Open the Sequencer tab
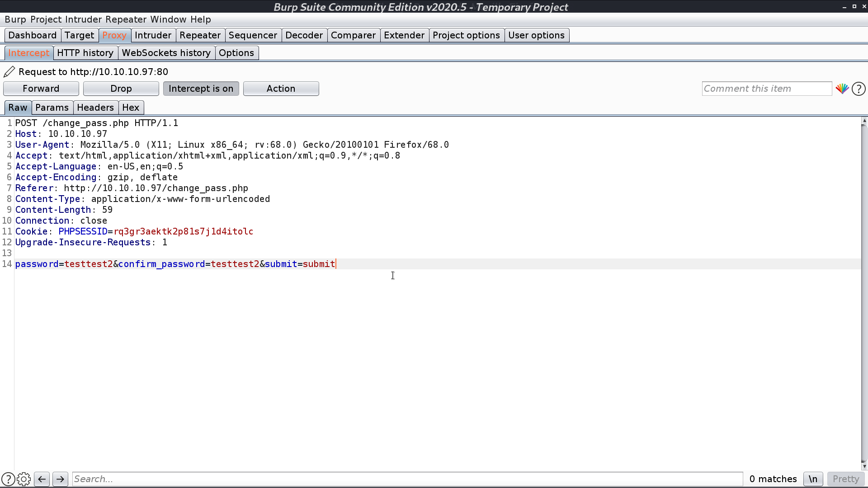This screenshot has height=488, width=868. pyautogui.click(x=253, y=35)
